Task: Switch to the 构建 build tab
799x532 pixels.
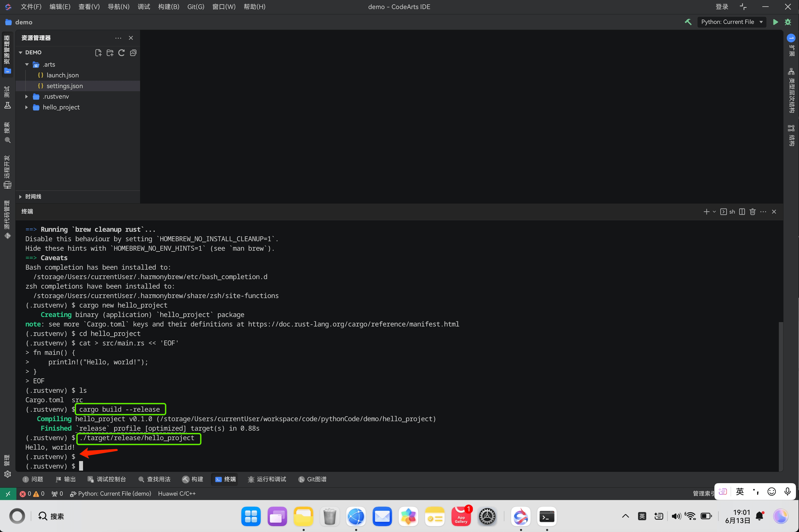Action: pyautogui.click(x=193, y=479)
